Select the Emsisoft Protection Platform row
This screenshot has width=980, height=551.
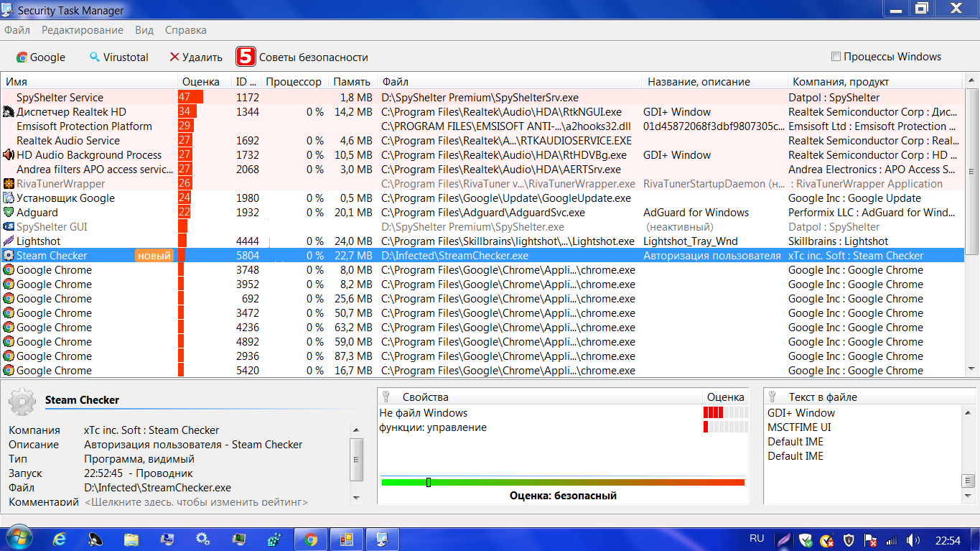point(482,126)
